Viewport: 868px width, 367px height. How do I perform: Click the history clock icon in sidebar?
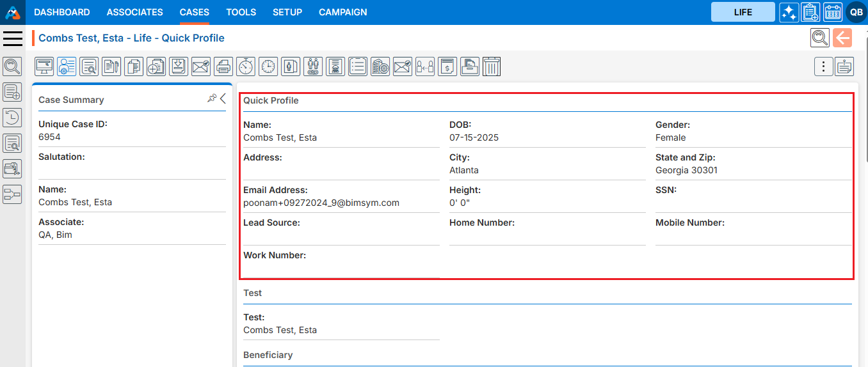point(12,117)
